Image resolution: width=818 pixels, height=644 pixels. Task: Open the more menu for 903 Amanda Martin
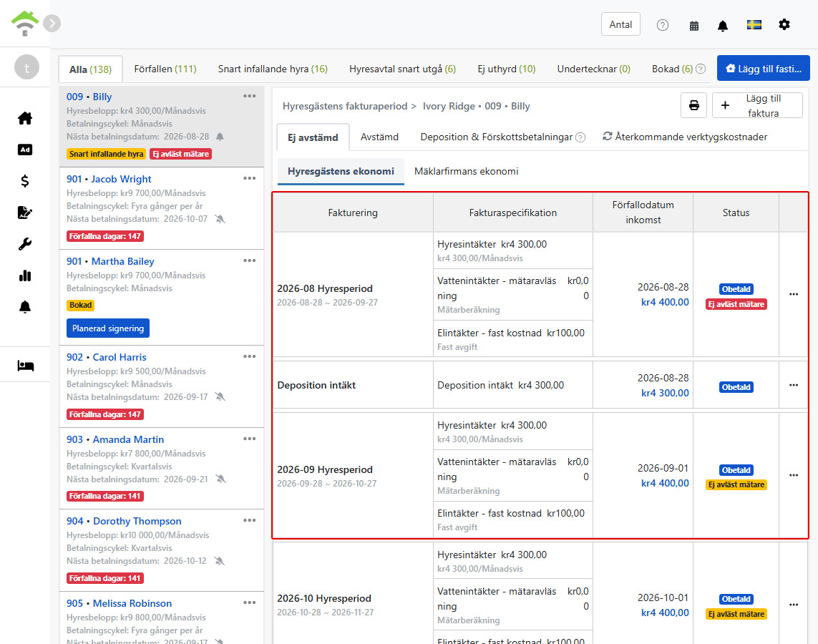coord(249,439)
